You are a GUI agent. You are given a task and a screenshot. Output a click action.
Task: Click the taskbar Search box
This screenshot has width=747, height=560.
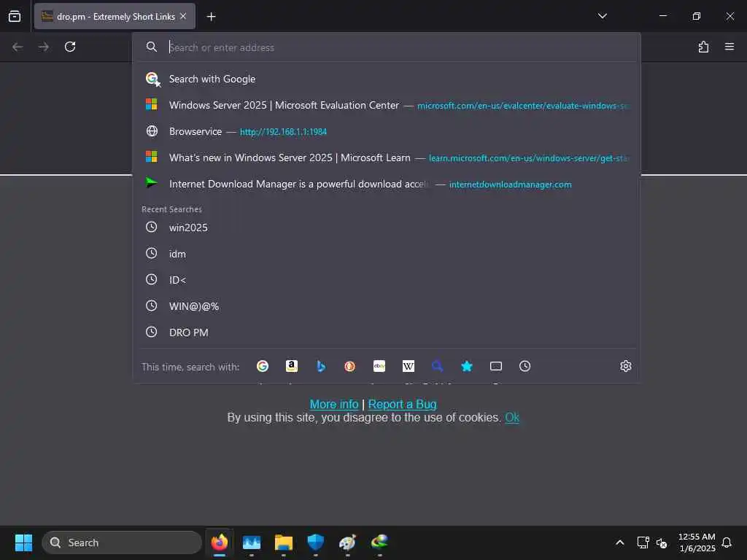(122, 542)
